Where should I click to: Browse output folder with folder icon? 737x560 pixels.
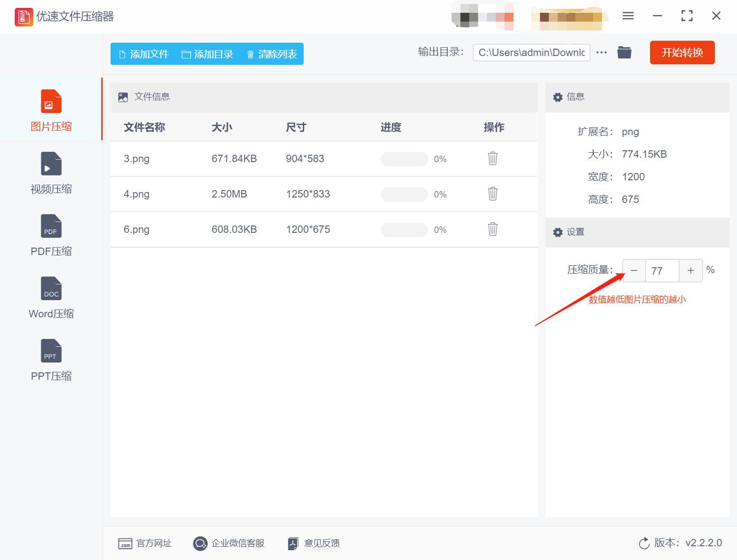(624, 52)
